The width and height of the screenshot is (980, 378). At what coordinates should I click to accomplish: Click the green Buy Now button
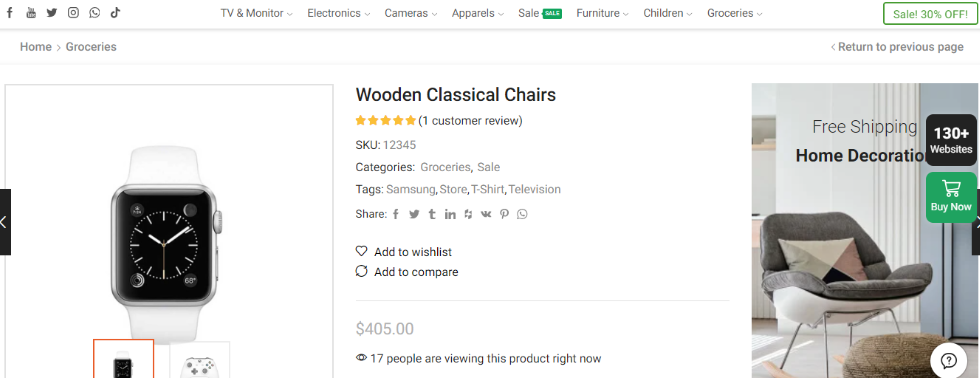(951, 197)
